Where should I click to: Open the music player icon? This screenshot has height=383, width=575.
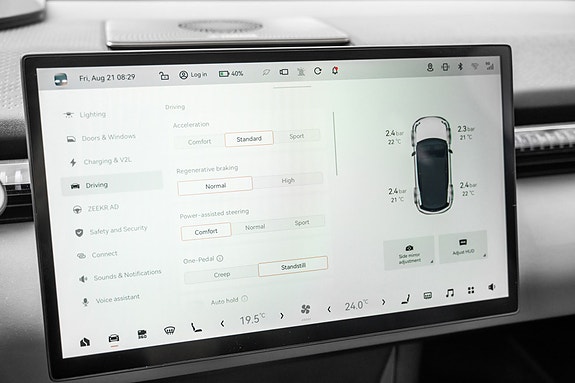click(x=450, y=293)
